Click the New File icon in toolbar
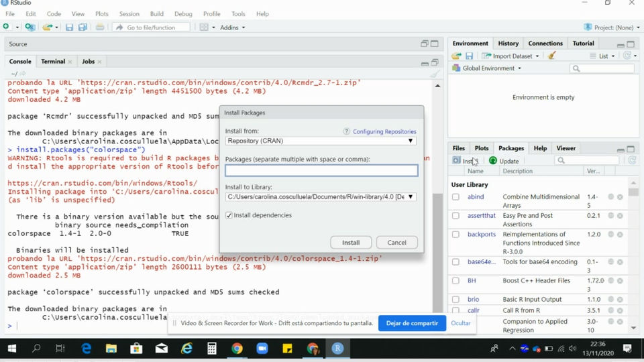This screenshot has width=644, height=362. (6, 27)
